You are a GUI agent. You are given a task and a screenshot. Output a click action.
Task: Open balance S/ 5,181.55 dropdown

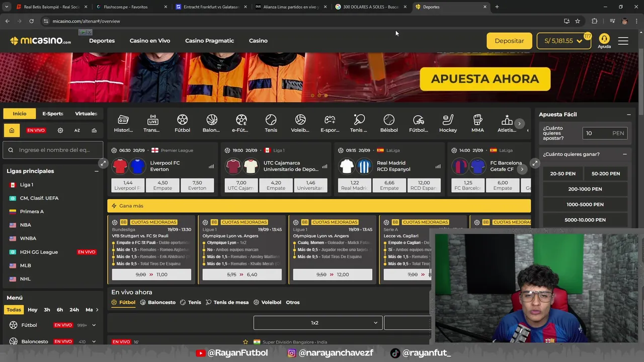click(x=564, y=41)
